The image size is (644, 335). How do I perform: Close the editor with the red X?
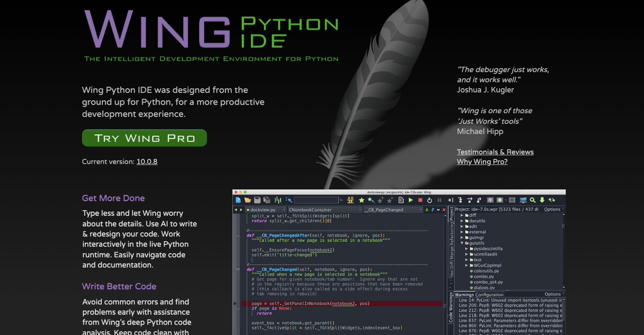(x=444, y=210)
